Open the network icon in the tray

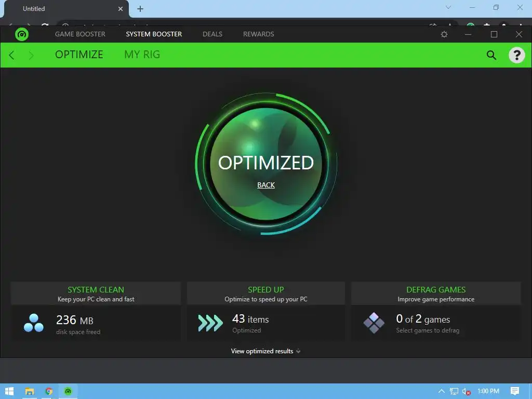[454, 391]
